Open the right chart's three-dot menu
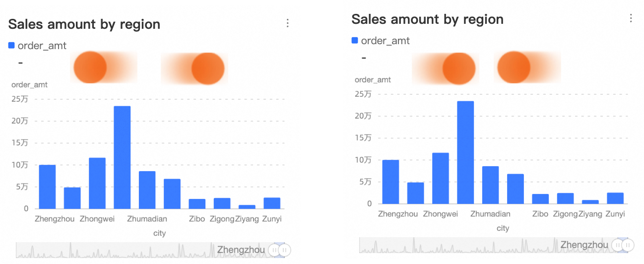Viewport: 644px width, 264px height. tap(631, 18)
